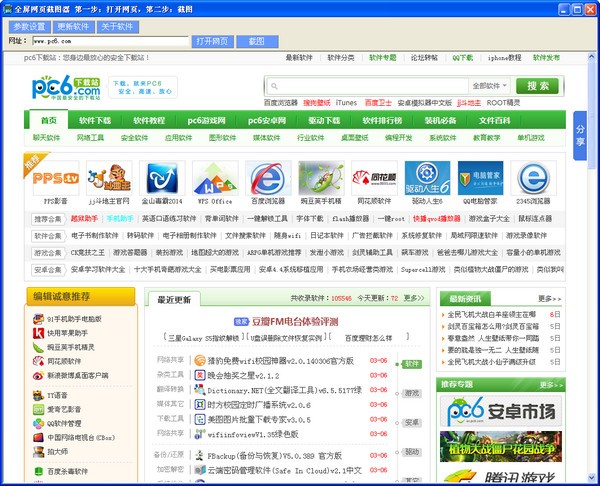Click the 91手机助手电脑版 sidebar icon
This screenshot has width=600, height=486.
pyautogui.click(x=38, y=319)
